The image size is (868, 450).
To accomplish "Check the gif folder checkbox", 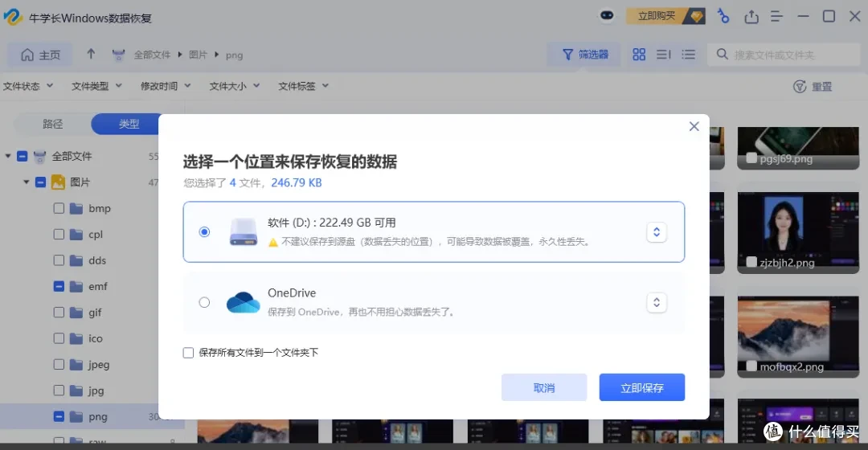I will click(x=59, y=312).
